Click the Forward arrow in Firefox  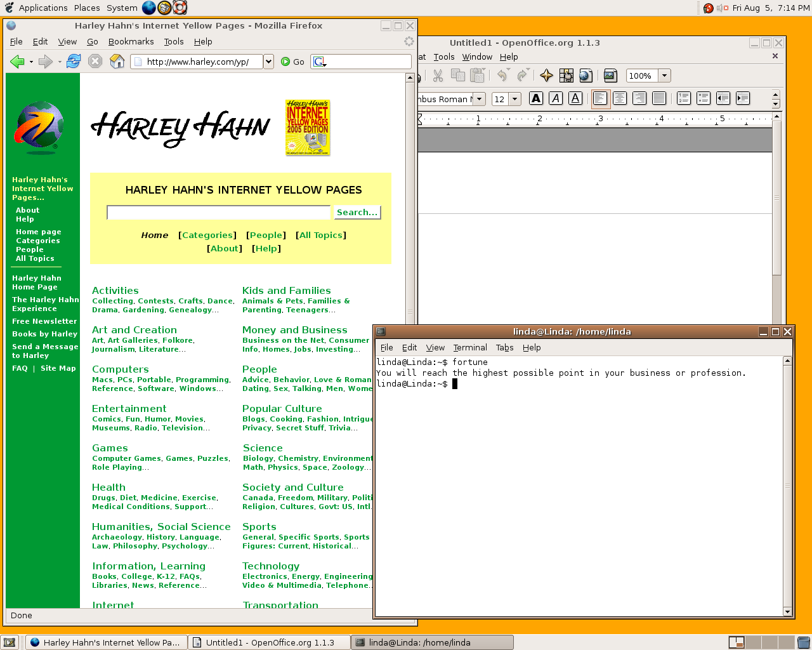pyautogui.click(x=45, y=62)
